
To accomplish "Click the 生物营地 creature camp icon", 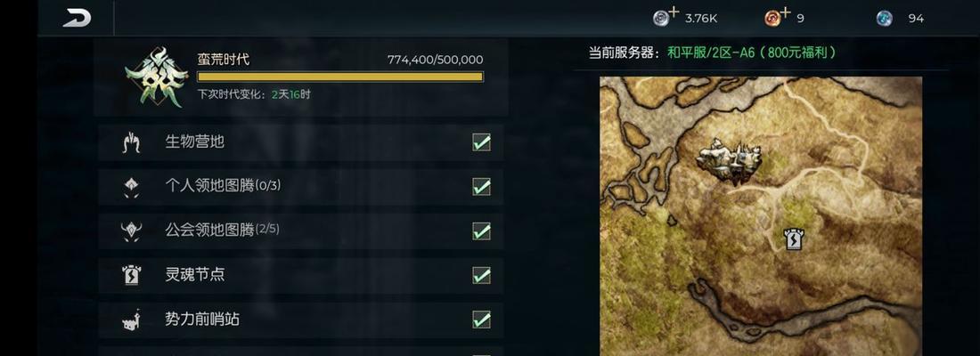I will [131, 142].
